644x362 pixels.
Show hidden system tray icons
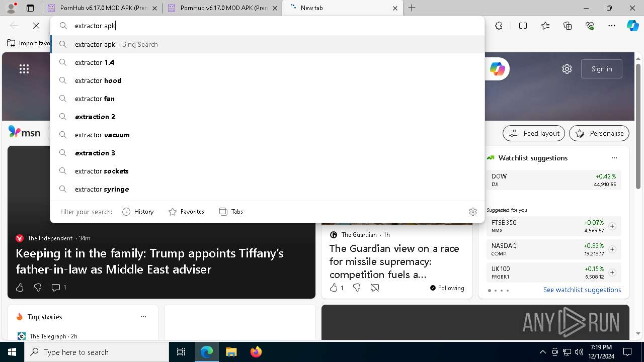coord(542,352)
